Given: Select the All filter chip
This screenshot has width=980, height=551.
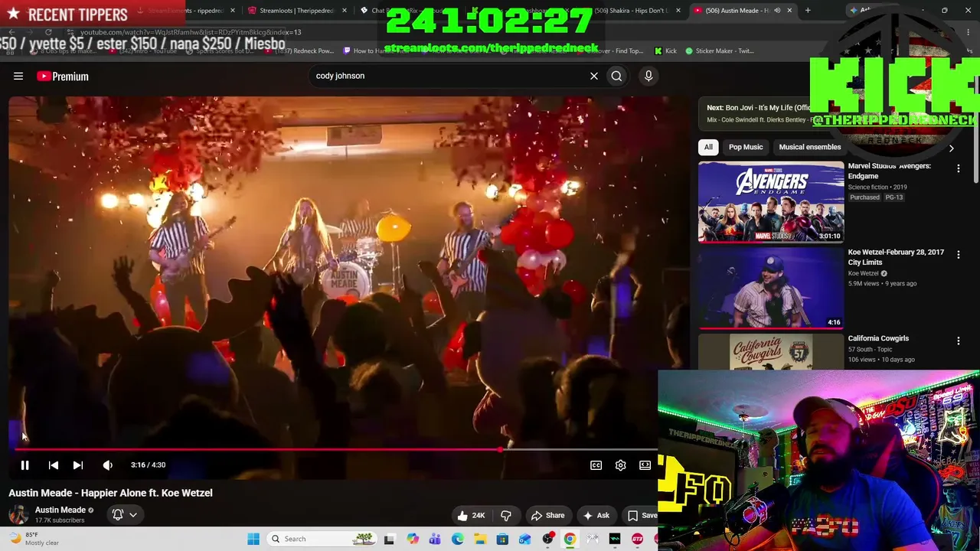Looking at the screenshot, I should coord(708,147).
